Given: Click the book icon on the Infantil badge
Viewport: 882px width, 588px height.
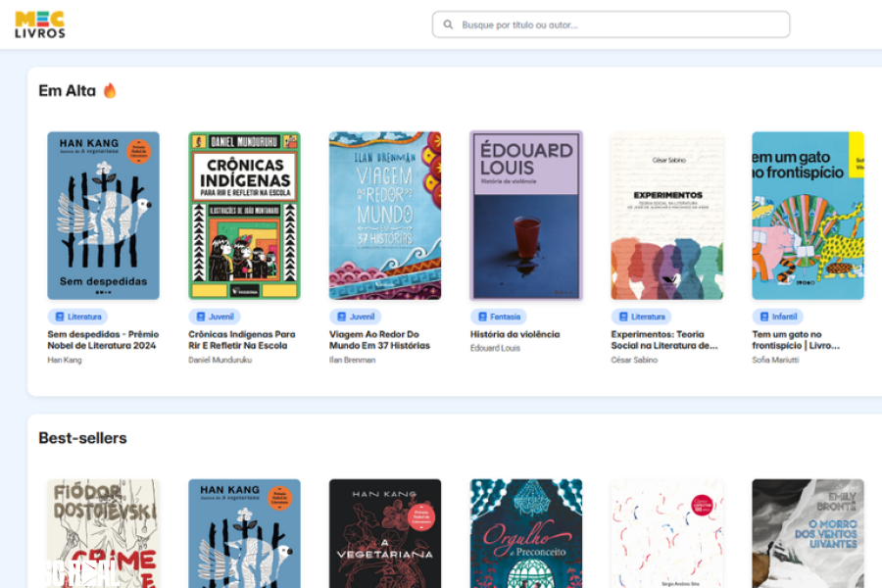Looking at the screenshot, I should coord(762,317).
